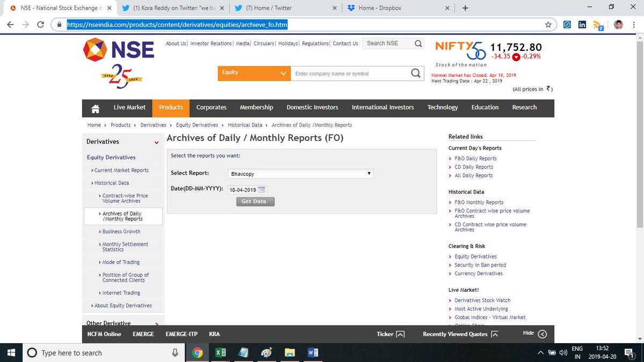The height and width of the screenshot is (362, 644).
Task: Open Chrome from the taskbar
Action: point(197,353)
